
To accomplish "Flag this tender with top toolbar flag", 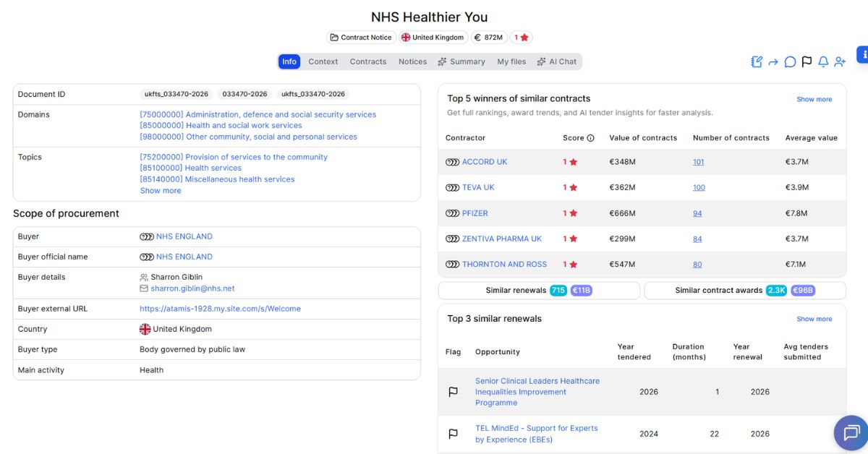I will 807,62.
